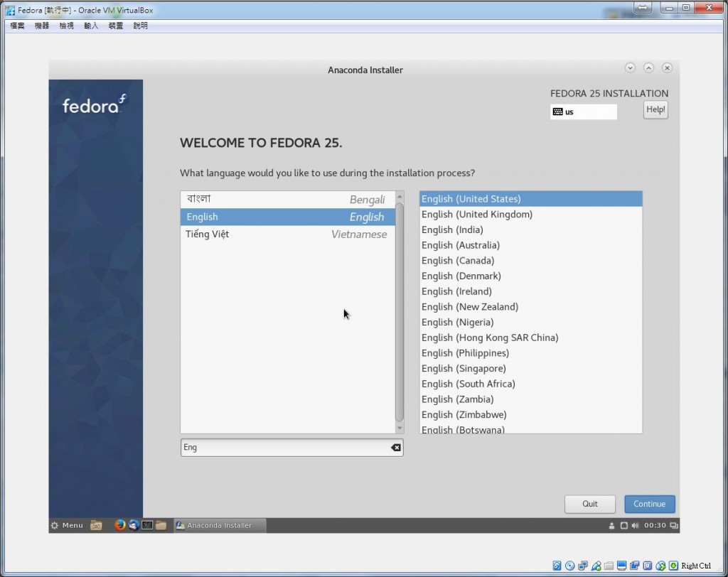Open the 說明 menu in VirtualBox
Viewport: 728px width, 577px height.
[140, 26]
